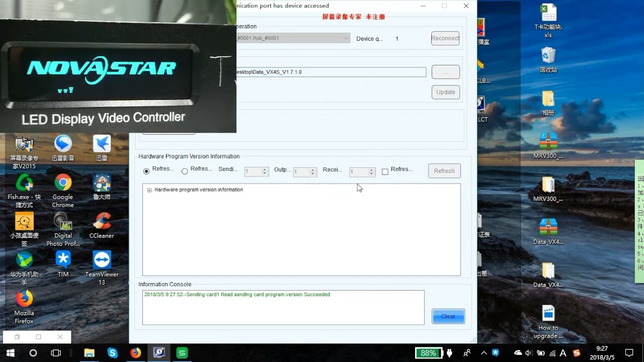Click the Sogou input method tray icon

[x=577, y=353]
